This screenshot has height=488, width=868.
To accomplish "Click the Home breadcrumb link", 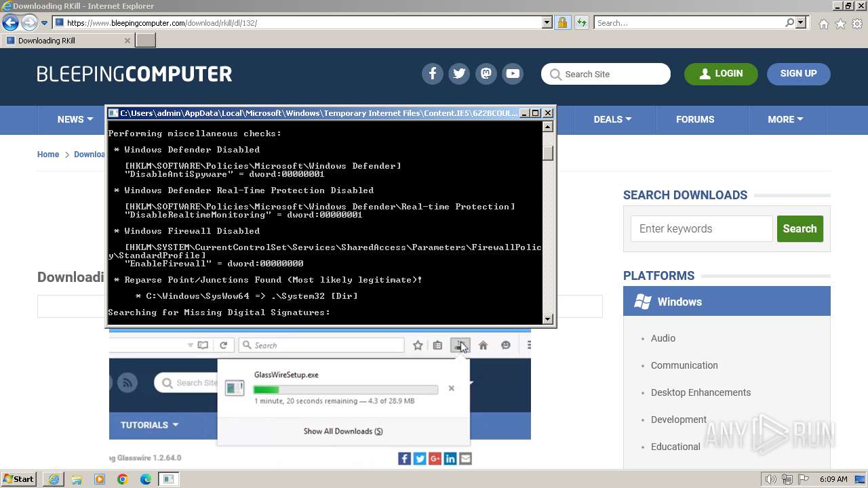I will [48, 155].
